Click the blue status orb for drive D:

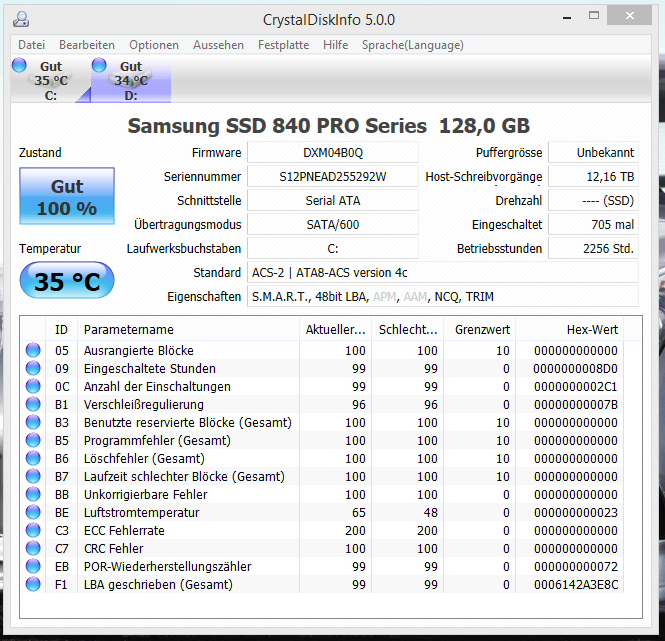point(99,66)
